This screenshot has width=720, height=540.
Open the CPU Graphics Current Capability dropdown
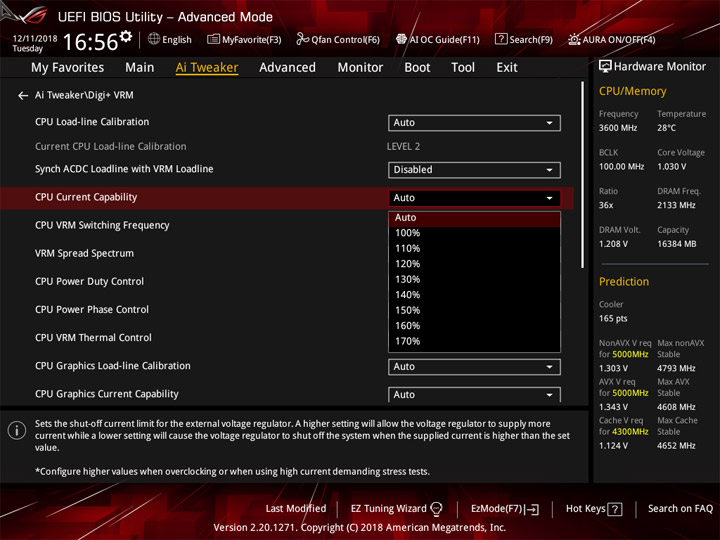coord(474,395)
